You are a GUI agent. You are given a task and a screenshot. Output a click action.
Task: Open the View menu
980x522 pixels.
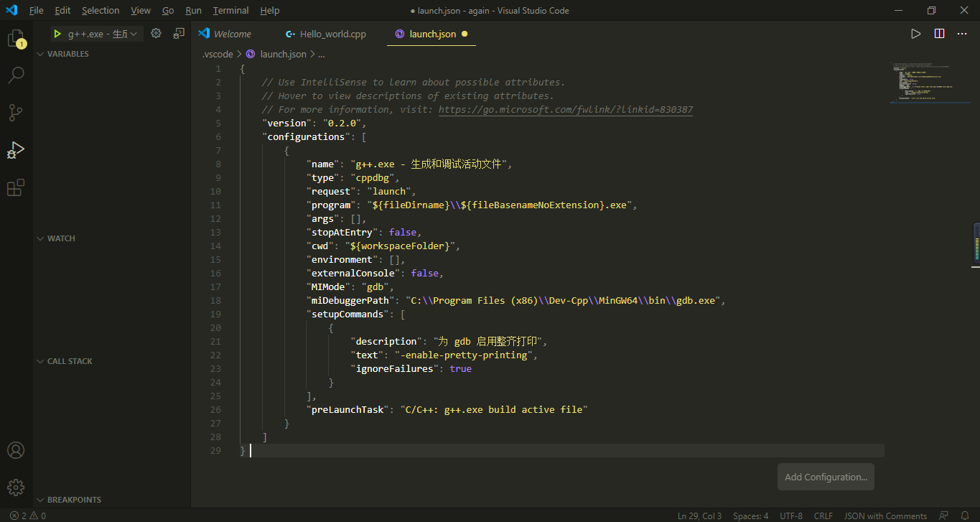141,10
